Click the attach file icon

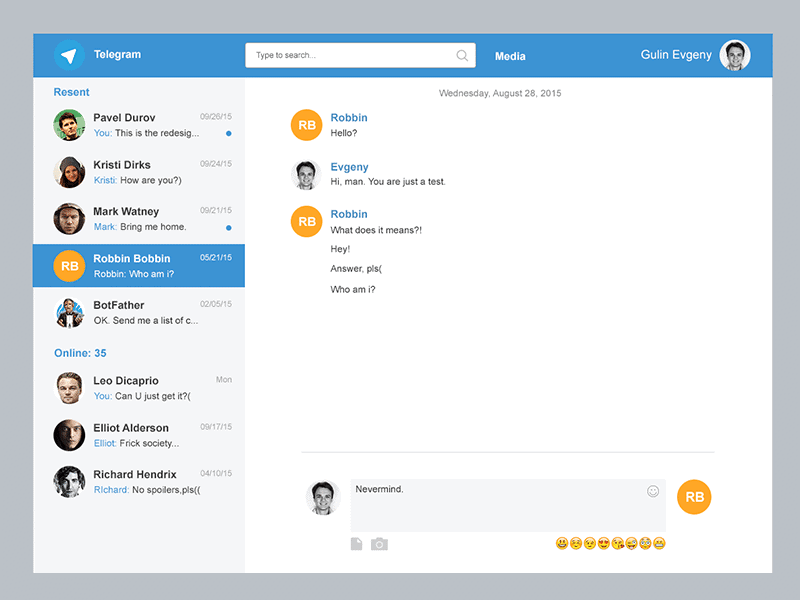coord(357,544)
